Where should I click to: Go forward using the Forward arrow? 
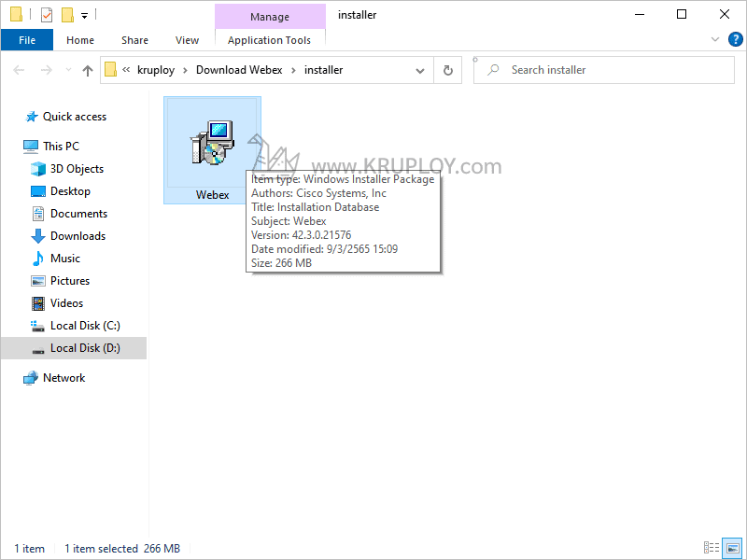pyautogui.click(x=46, y=71)
